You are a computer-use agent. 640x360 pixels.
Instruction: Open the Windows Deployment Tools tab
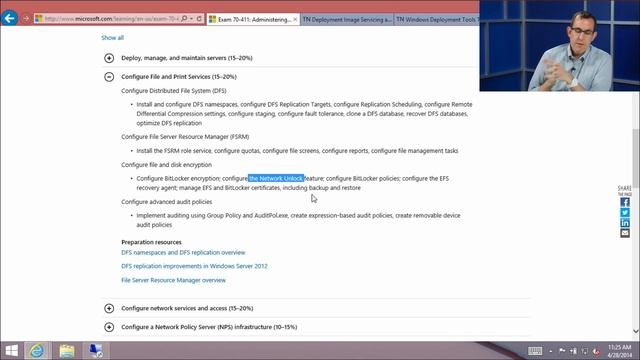[437, 19]
